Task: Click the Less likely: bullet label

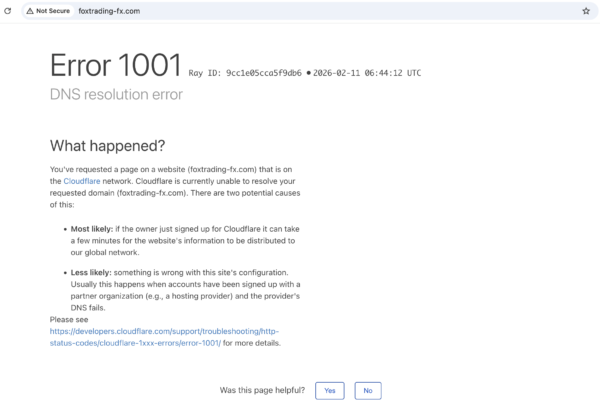Action: 91,273
